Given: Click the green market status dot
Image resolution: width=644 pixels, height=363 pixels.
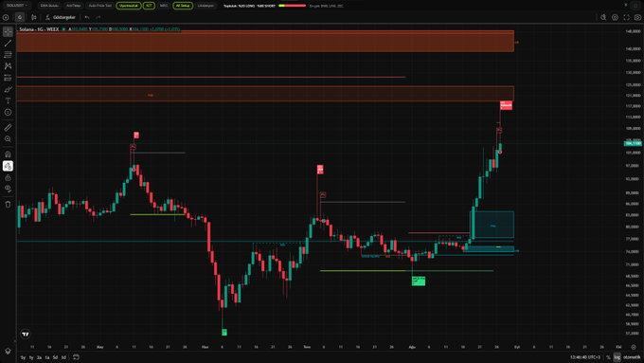Looking at the screenshot, I should click(x=63, y=29).
